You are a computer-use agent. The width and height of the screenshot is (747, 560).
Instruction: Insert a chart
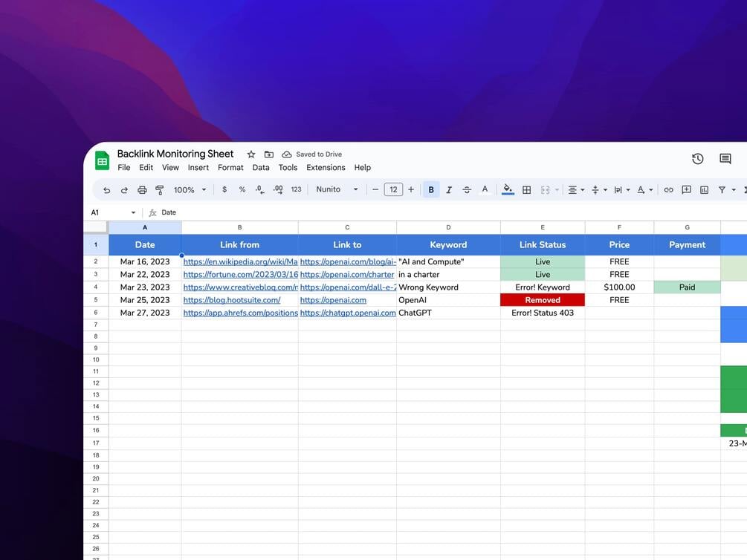point(704,190)
